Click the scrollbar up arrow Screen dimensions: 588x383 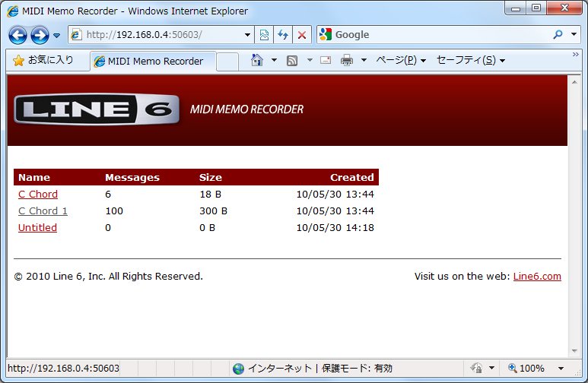pos(574,82)
